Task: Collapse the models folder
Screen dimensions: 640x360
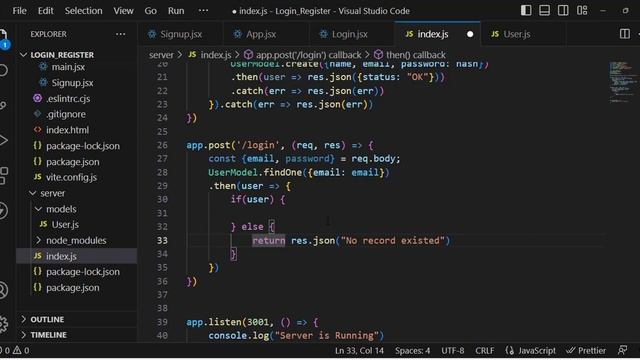Action: pyautogui.click(x=61, y=209)
